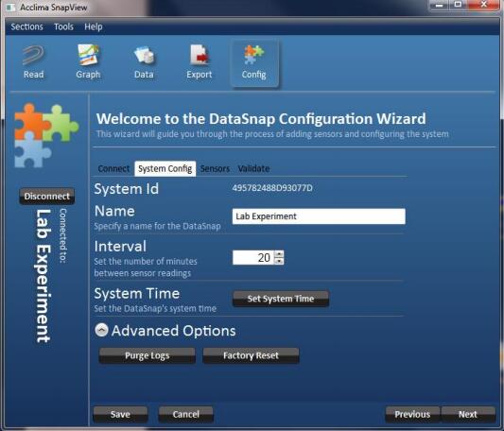Image resolution: width=504 pixels, height=431 pixels.
Task: Open the Sections menu
Action: click(27, 26)
